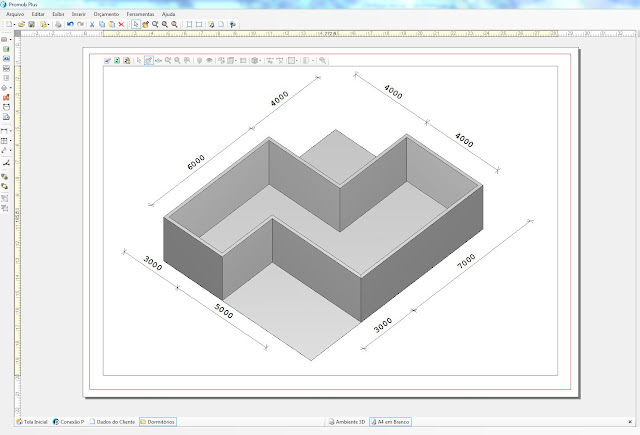Click the insert image icon in sidebar
This screenshot has height=435, width=640.
(6, 49)
